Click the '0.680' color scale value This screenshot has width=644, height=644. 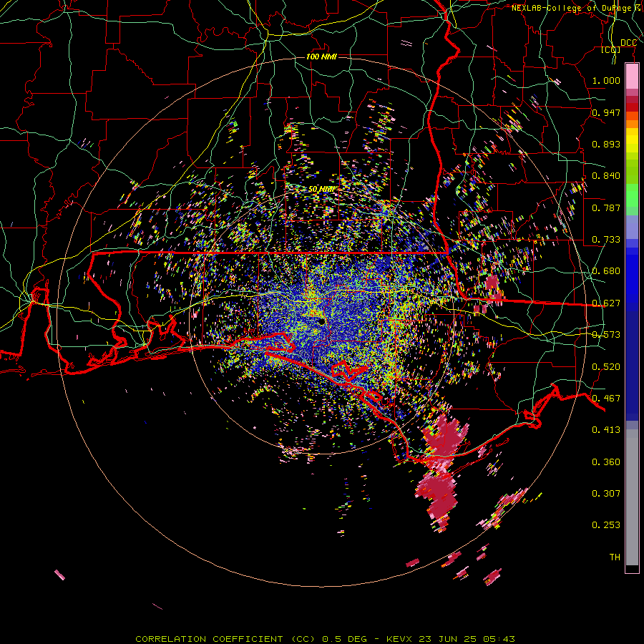pos(606,271)
